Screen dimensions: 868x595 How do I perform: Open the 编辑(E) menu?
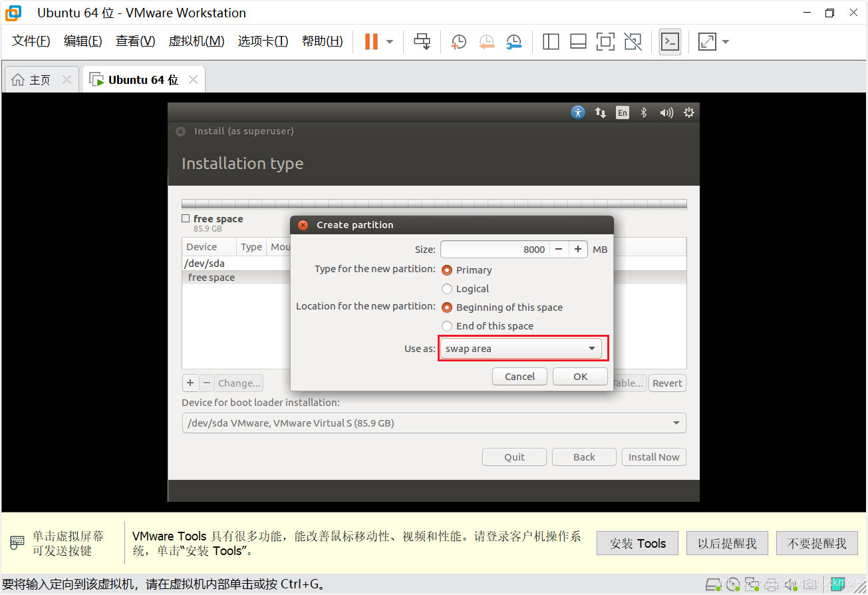click(83, 41)
